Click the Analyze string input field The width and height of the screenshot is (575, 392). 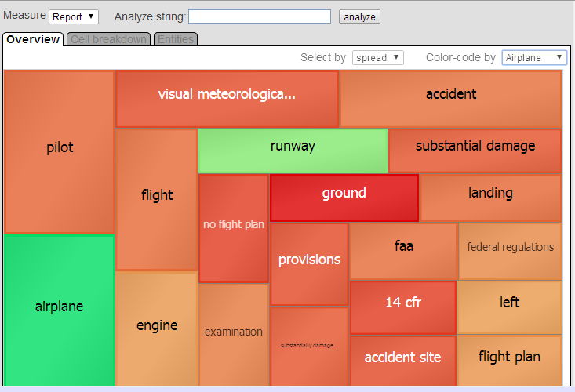click(x=259, y=16)
